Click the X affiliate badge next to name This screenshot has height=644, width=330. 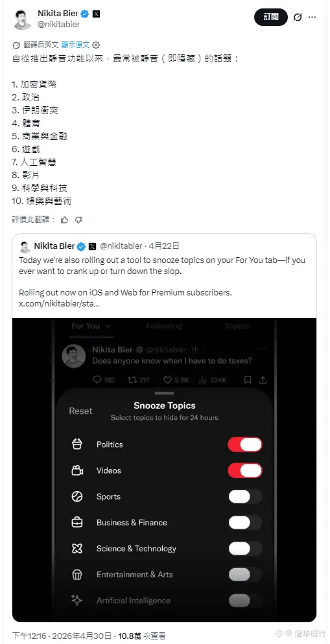click(96, 14)
